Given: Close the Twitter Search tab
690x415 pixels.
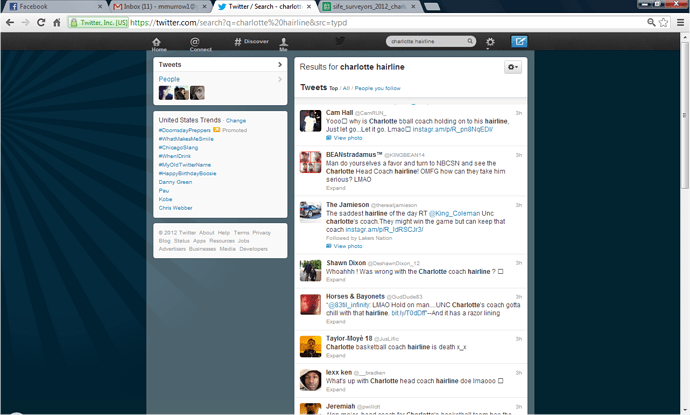Looking at the screenshot, I should pos(309,7).
